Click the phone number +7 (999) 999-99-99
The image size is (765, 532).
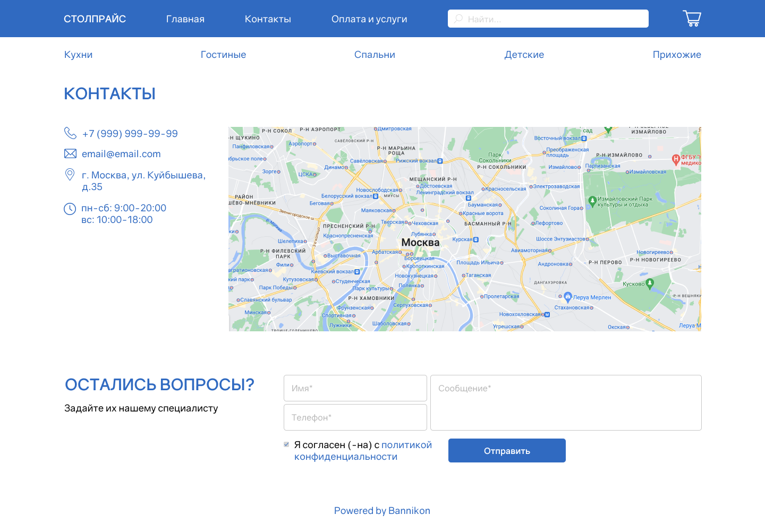(x=130, y=134)
